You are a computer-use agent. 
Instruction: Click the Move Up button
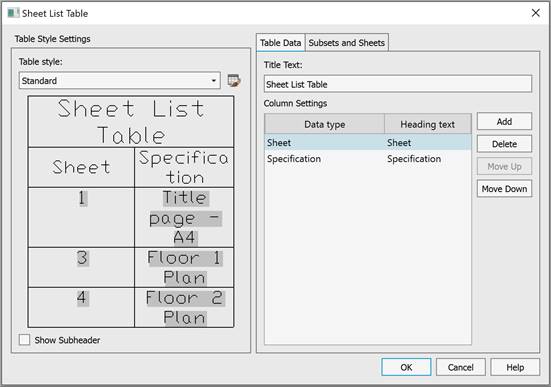coord(504,167)
